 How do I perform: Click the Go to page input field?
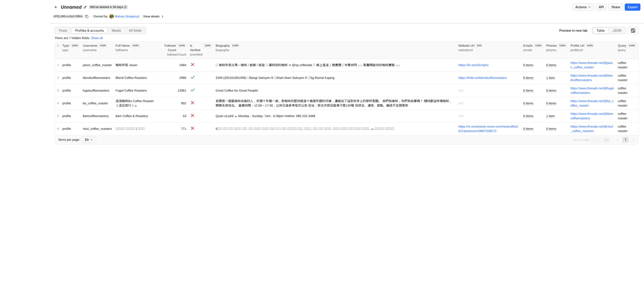pos(596,140)
